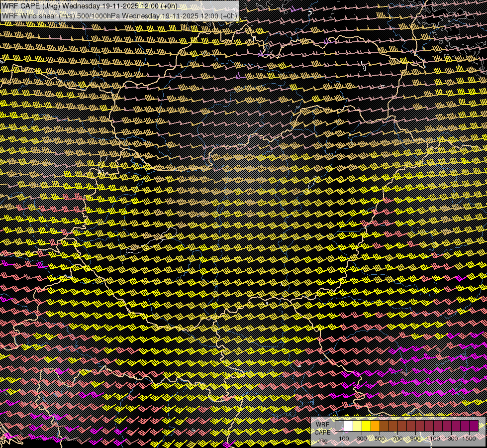The height and width of the screenshot is (448, 487).
Task: Click the WRF word in the legend
Action: click(322, 425)
